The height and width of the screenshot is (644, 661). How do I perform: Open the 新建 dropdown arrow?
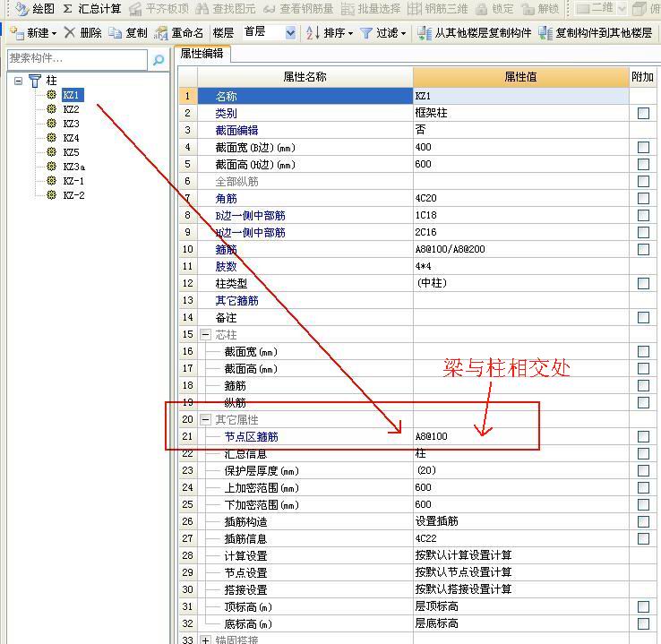coord(54,33)
